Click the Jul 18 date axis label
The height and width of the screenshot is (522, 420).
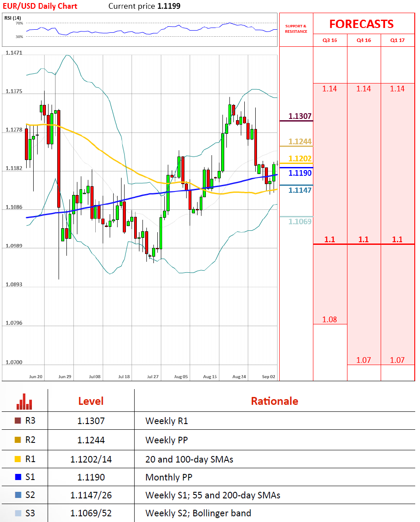pos(124,376)
